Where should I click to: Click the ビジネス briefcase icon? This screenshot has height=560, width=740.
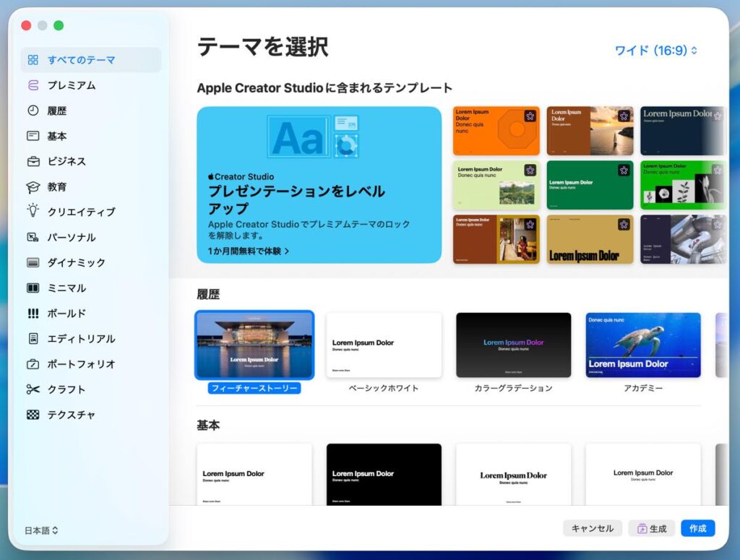tap(33, 161)
